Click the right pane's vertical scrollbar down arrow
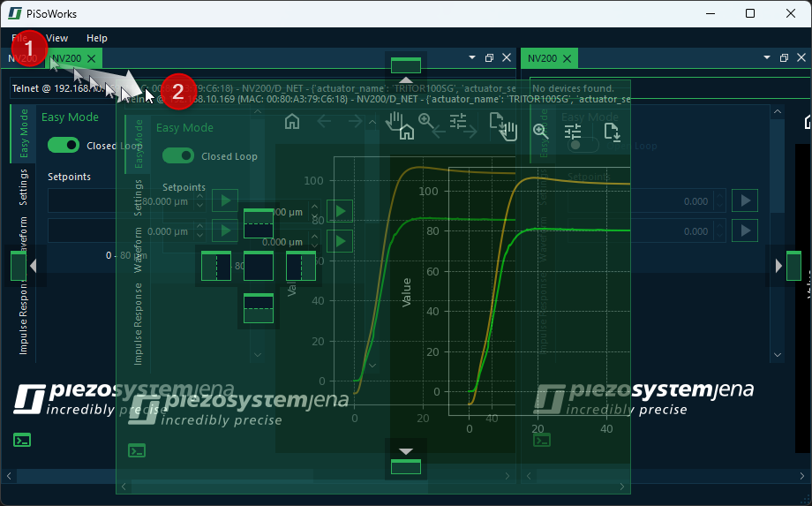Viewport: 812px width, 506px height. 778,355
